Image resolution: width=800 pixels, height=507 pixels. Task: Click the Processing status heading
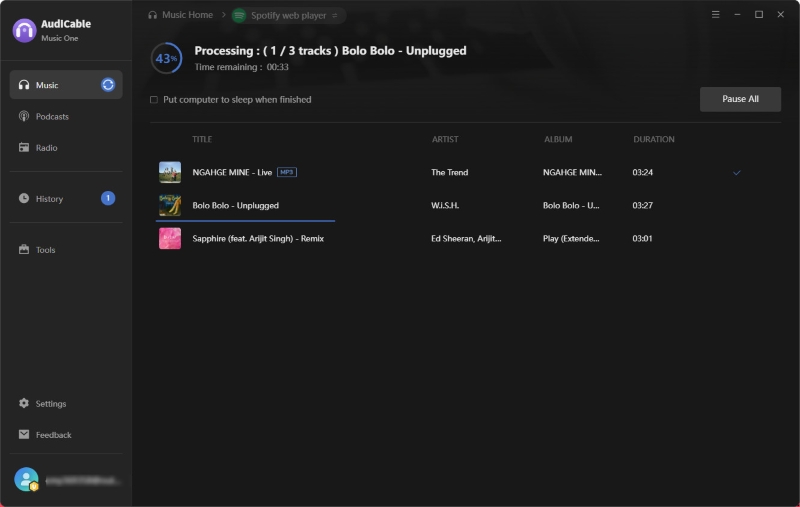(x=330, y=50)
